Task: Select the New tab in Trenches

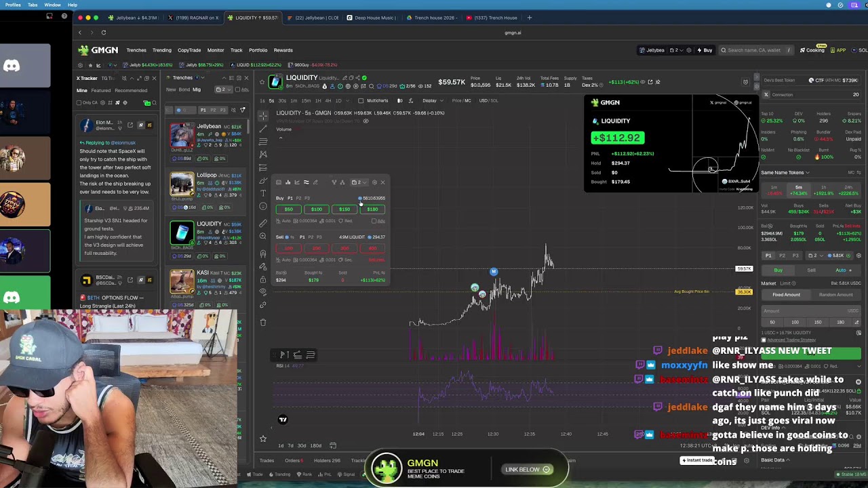Action: (171, 89)
